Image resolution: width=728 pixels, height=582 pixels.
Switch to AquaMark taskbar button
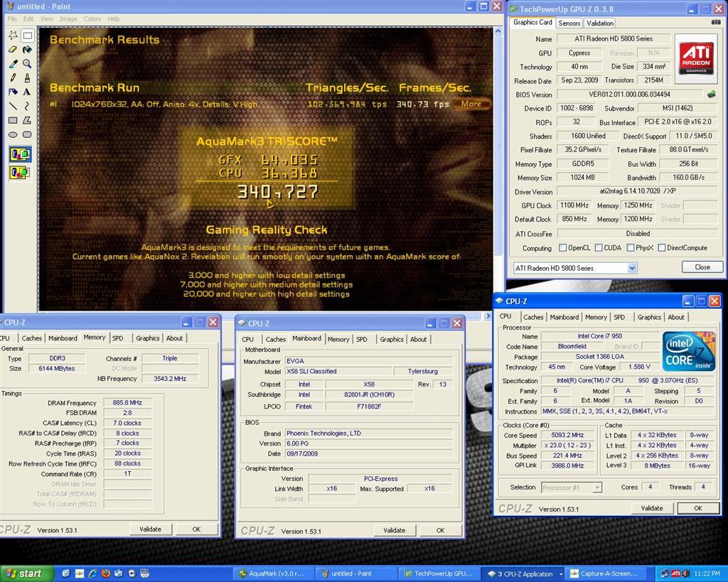(x=272, y=573)
